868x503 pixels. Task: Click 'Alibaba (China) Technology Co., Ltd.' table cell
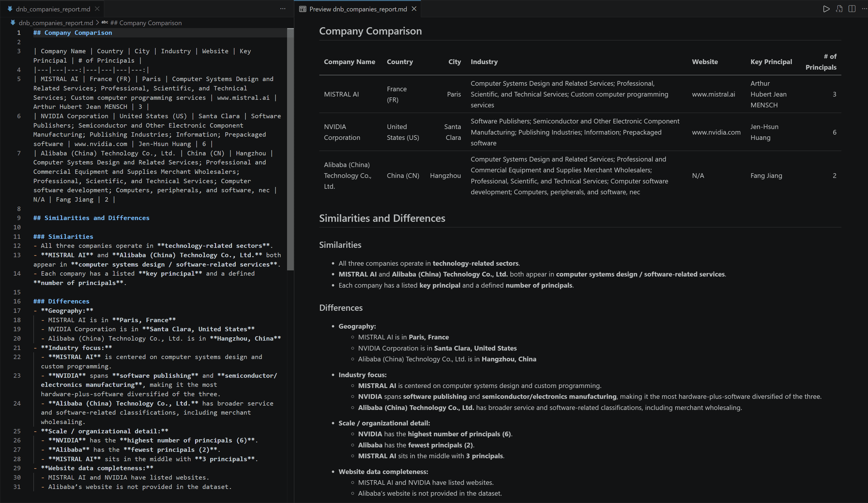[348, 176]
